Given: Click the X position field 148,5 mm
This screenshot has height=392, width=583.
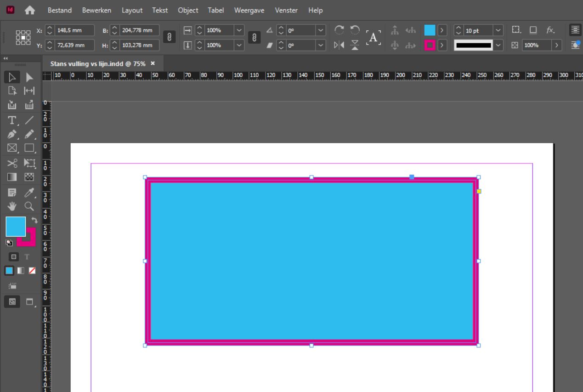Looking at the screenshot, I should click(74, 30).
